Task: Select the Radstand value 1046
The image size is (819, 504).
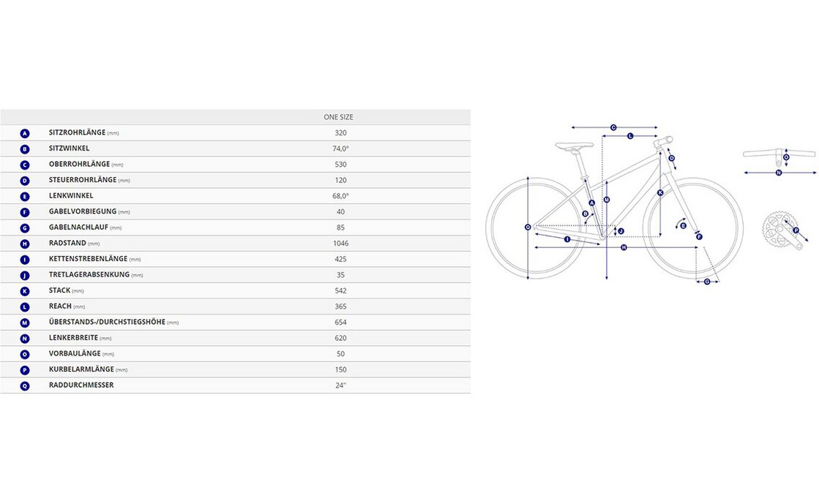Action: pos(339,244)
